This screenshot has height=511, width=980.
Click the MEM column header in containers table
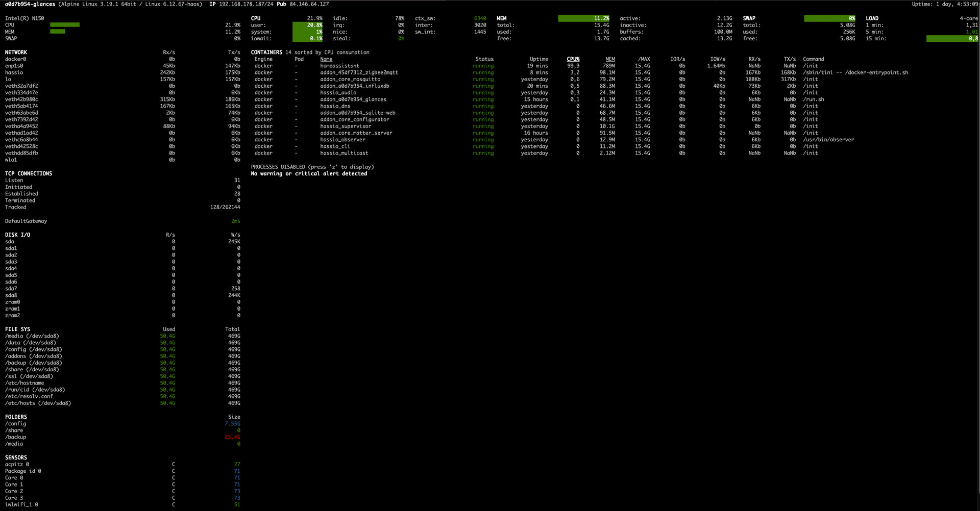(x=610, y=59)
